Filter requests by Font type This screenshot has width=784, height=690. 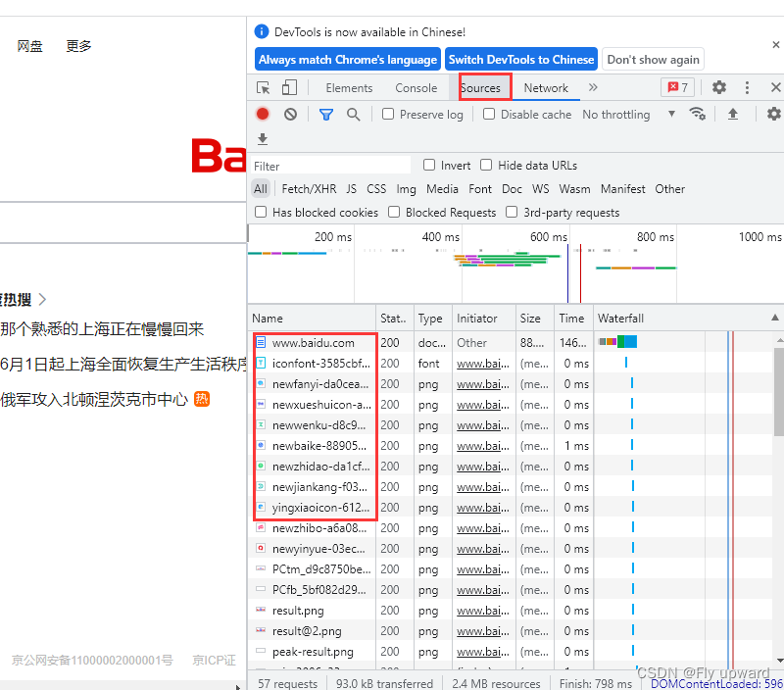[480, 189]
